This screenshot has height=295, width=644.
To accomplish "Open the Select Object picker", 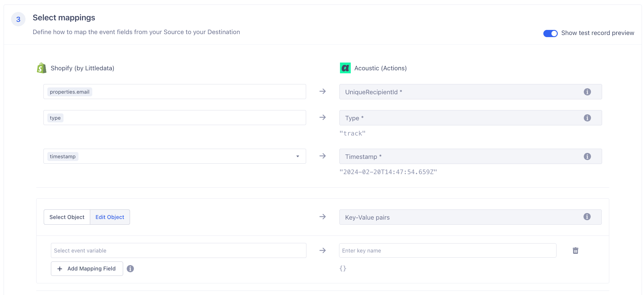I will coord(67,217).
